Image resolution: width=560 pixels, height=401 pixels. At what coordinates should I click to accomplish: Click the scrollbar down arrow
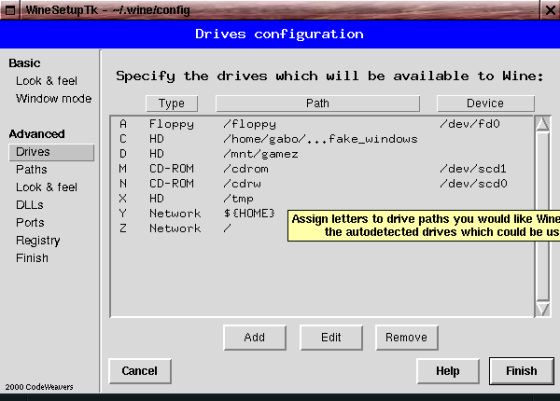542,309
